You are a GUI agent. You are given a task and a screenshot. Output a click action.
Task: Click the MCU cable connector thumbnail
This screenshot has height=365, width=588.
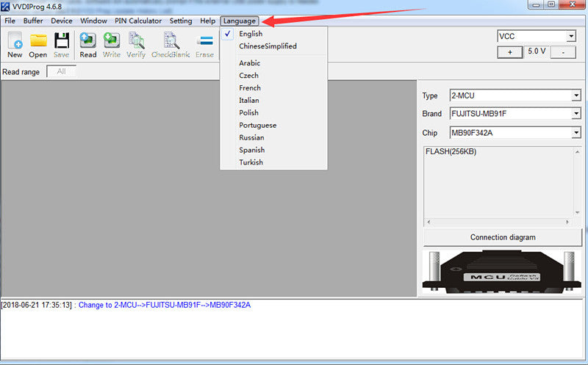[502, 272]
